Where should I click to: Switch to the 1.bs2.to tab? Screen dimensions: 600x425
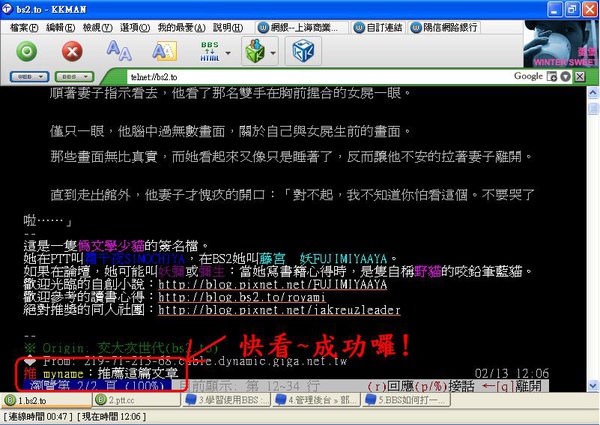click(x=46, y=401)
